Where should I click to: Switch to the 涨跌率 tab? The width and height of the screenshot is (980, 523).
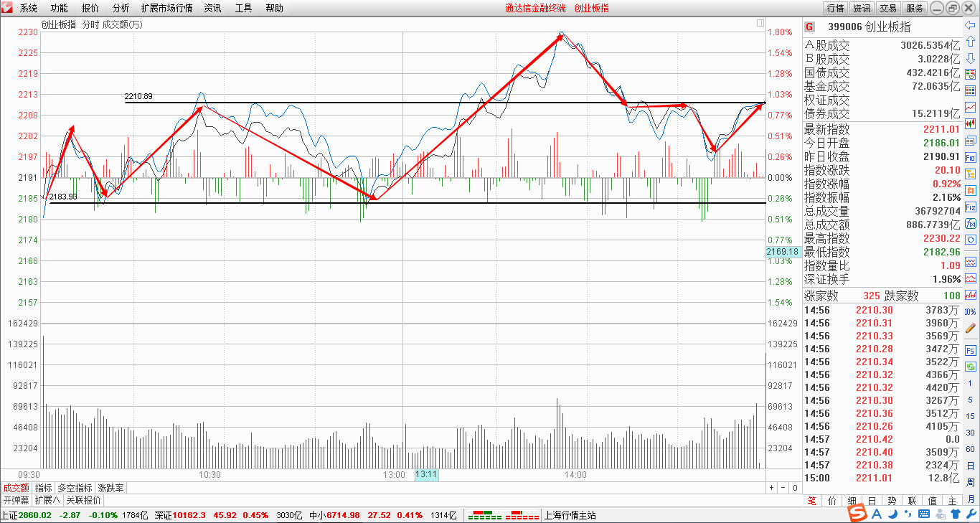[110, 488]
